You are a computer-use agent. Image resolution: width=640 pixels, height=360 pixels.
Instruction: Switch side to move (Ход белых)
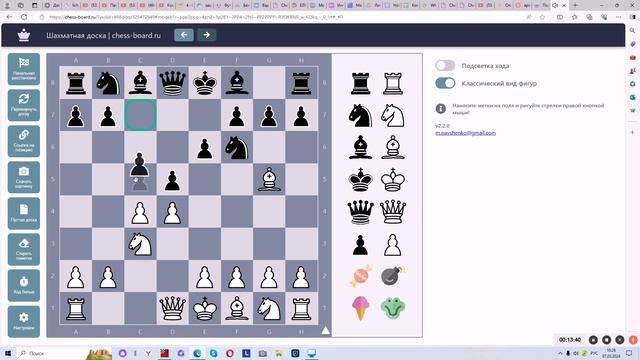[24, 285]
